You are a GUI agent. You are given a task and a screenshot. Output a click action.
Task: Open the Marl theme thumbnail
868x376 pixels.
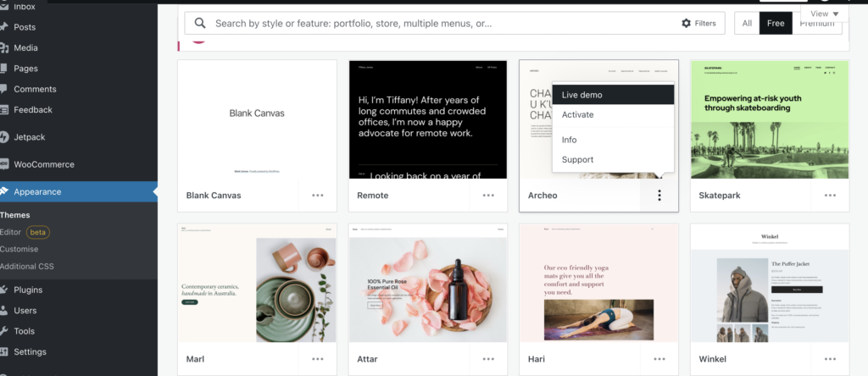point(257,282)
